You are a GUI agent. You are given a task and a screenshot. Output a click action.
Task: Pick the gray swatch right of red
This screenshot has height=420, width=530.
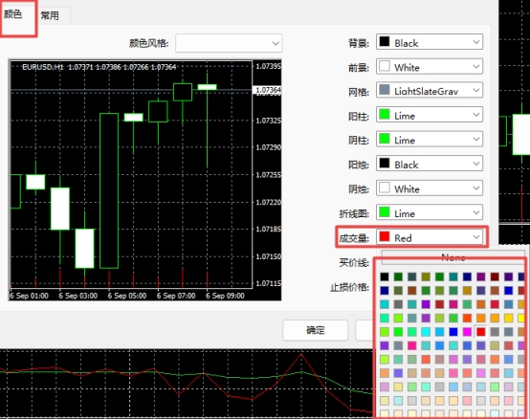coord(495,332)
